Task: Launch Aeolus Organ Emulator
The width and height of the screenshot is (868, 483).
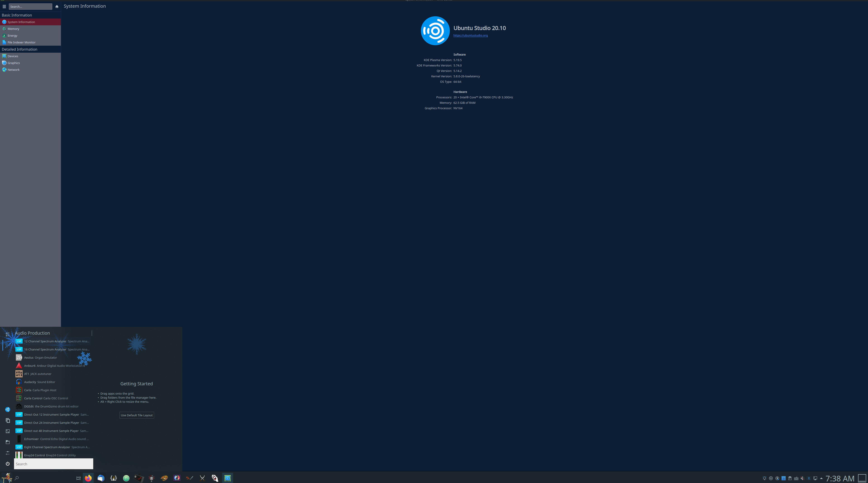Action: coord(53,357)
